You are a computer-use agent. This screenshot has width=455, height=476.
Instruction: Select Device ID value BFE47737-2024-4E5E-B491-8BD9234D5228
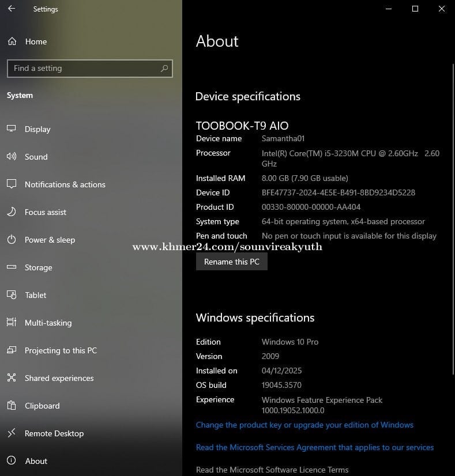[339, 193]
